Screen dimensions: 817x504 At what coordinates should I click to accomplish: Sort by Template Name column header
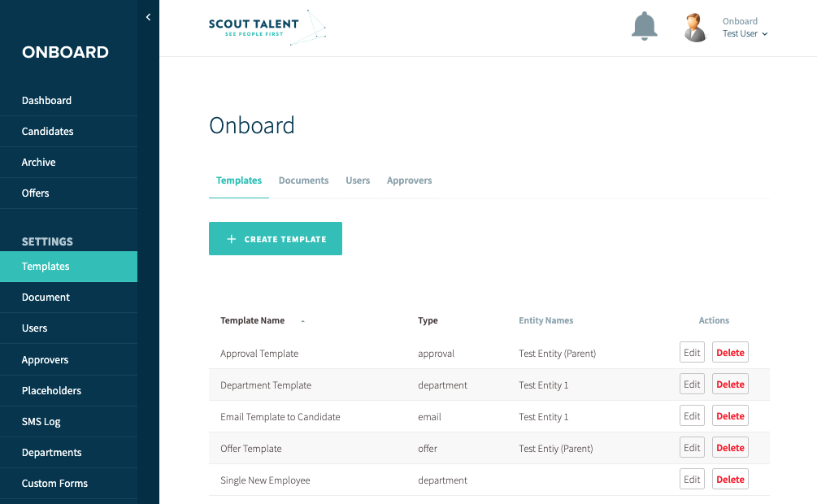pos(252,320)
